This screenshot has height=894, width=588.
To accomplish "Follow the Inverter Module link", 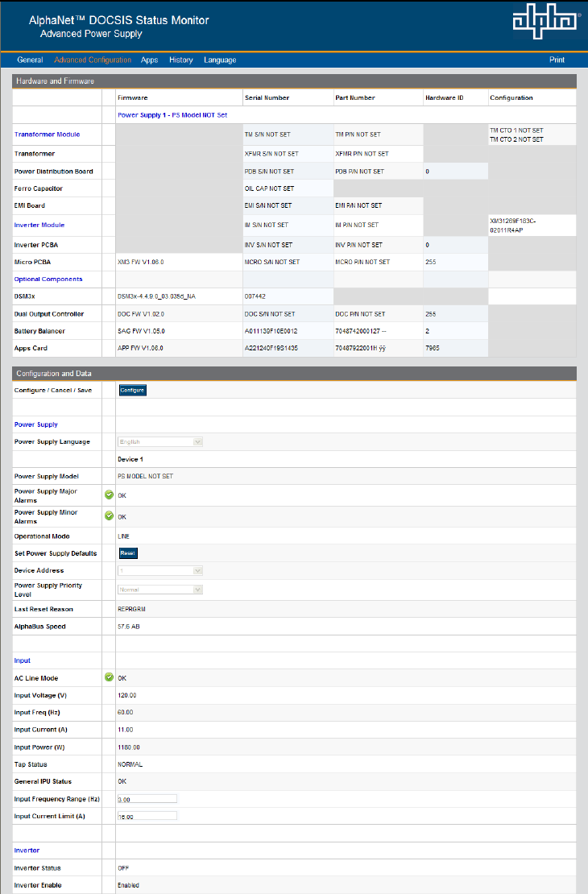I will point(39,226).
